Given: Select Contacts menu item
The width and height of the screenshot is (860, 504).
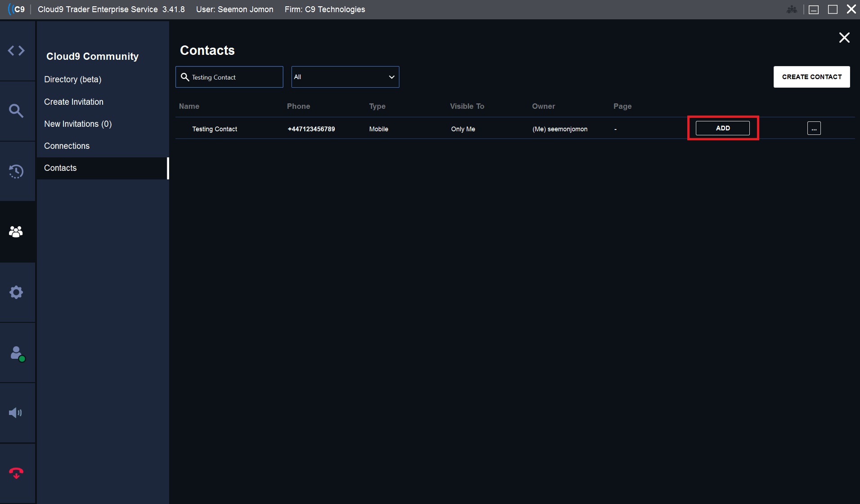Looking at the screenshot, I should pyautogui.click(x=103, y=168).
